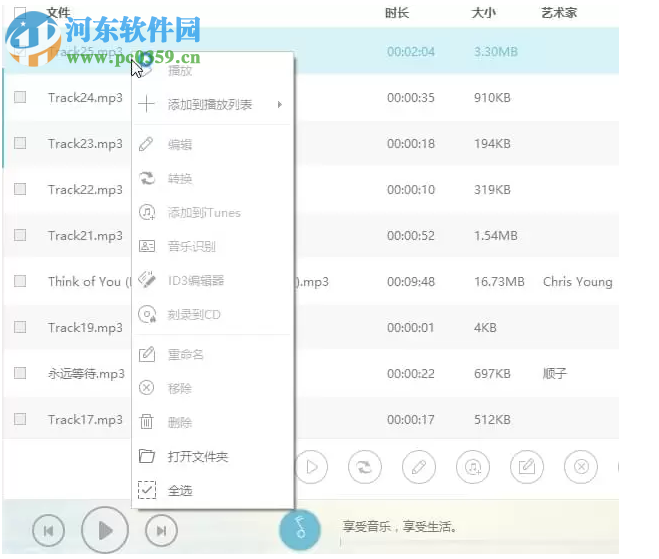Click the Chris Young artist cell
Image resolution: width=659 pixels, height=559 pixels.
pos(578,282)
